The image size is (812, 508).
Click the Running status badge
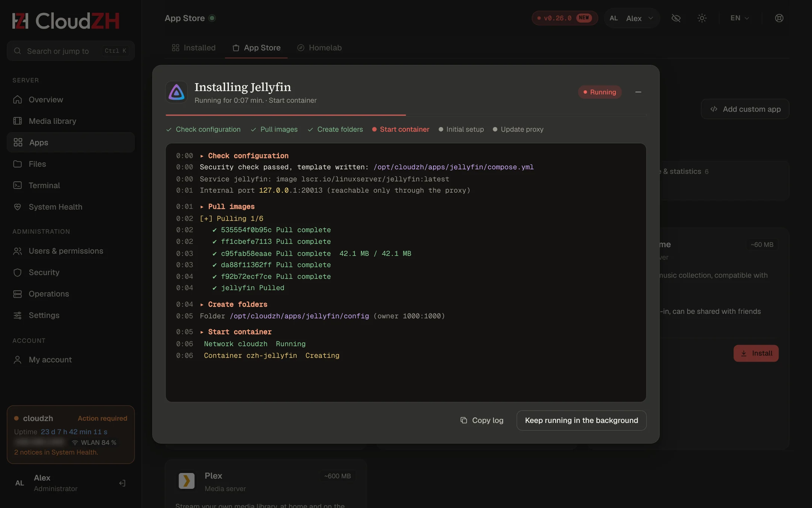600,92
